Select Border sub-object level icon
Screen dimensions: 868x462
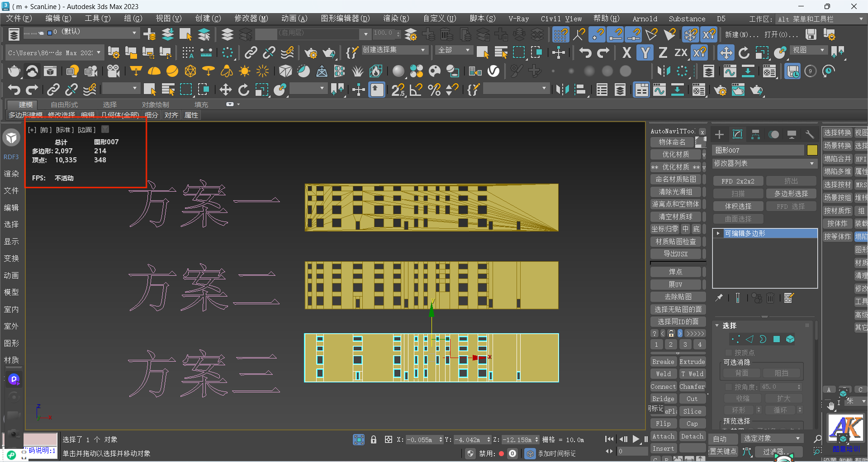(x=763, y=339)
